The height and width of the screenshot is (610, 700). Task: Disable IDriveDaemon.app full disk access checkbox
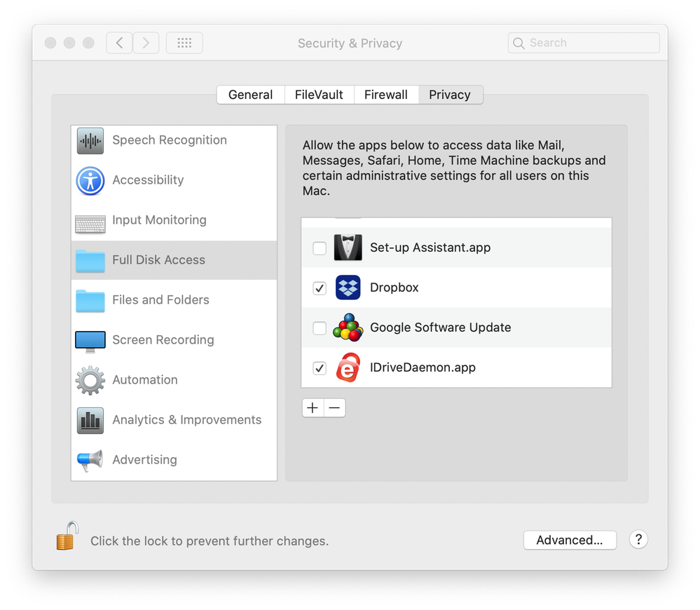[x=320, y=368]
